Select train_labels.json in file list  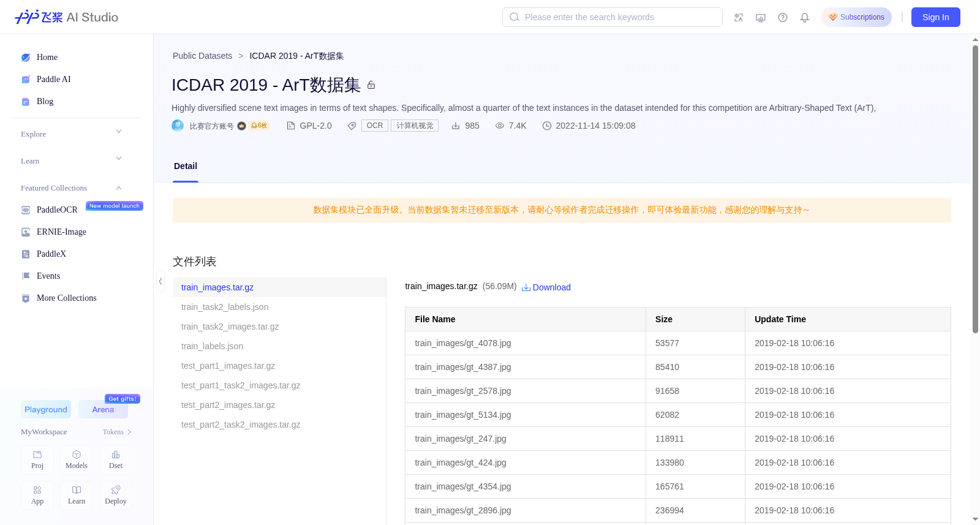tap(279, 346)
